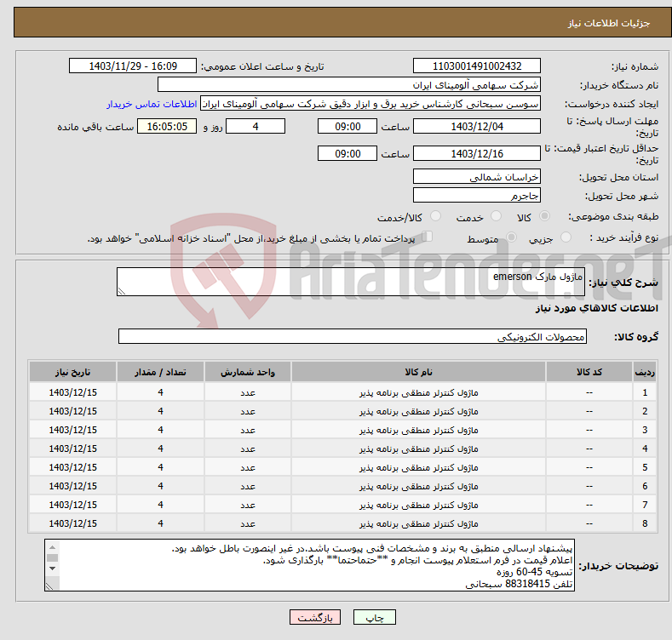
Task: Click the delivery city field جاجرم
Action: click(x=477, y=196)
